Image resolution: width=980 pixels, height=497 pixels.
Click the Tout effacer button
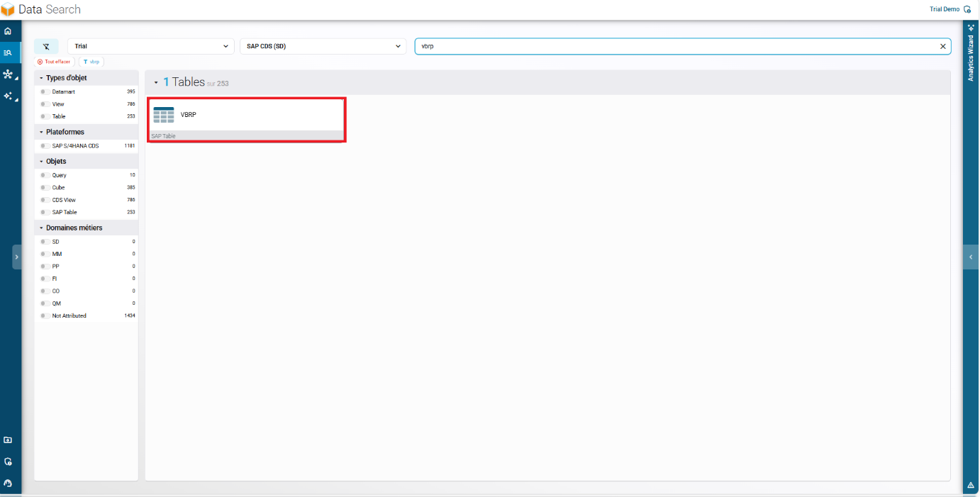click(55, 62)
